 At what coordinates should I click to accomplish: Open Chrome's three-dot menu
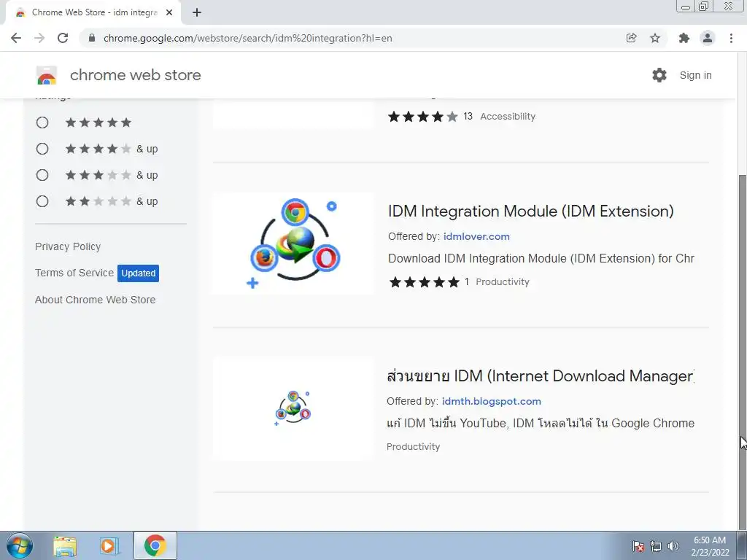pyautogui.click(x=731, y=38)
